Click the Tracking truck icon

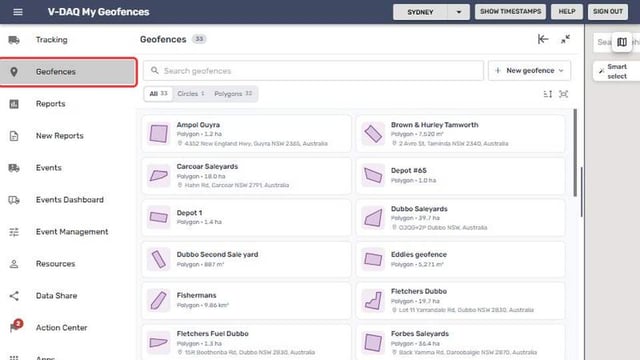14,40
